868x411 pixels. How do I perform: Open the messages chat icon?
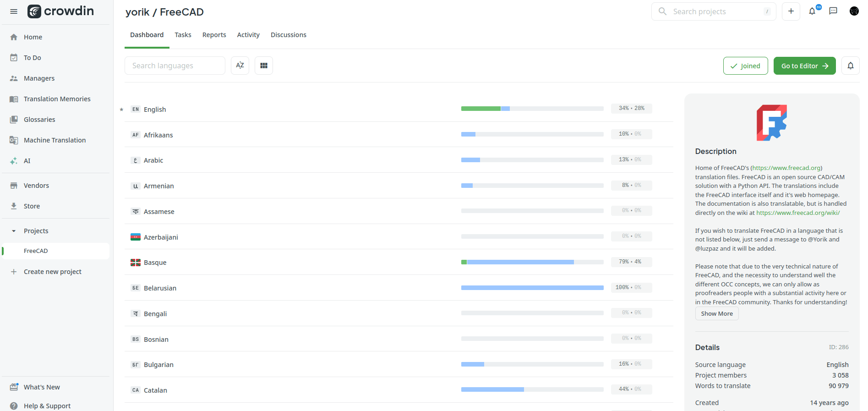pyautogui.click(x=833, y=11)
